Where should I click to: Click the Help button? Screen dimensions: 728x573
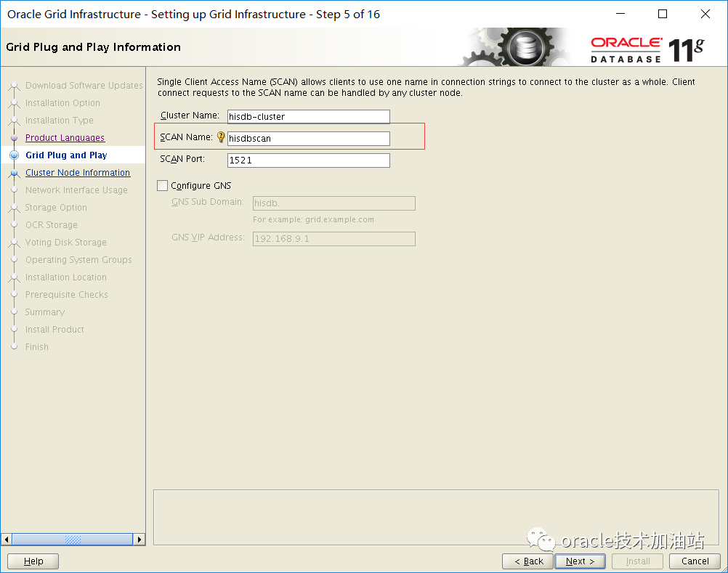[33, 561]
